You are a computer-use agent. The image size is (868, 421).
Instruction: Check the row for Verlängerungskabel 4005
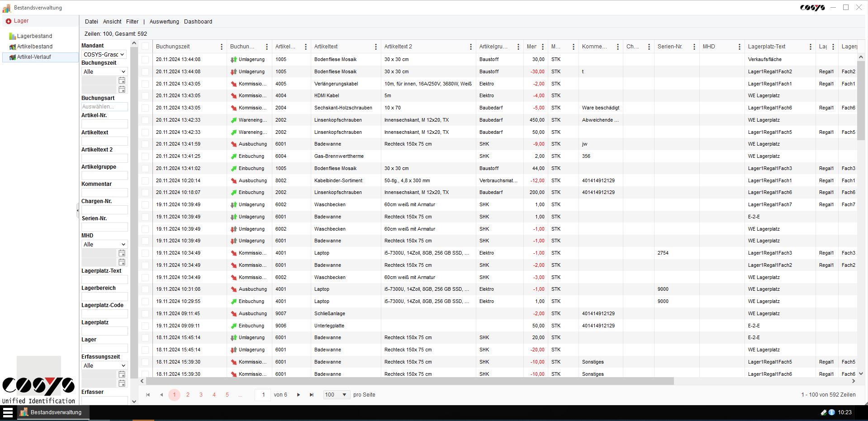point(145,84)
